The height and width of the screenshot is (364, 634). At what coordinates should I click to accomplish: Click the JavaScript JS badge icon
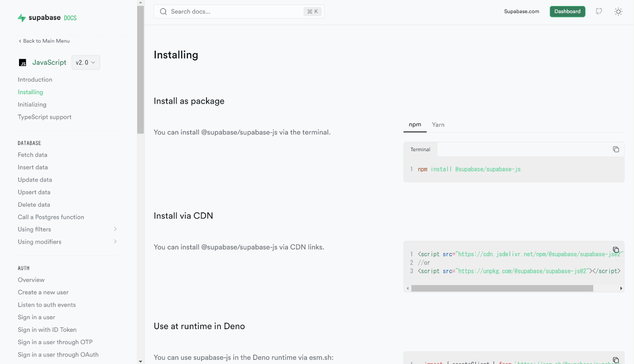pyautogui.click(x=23, y=63)
